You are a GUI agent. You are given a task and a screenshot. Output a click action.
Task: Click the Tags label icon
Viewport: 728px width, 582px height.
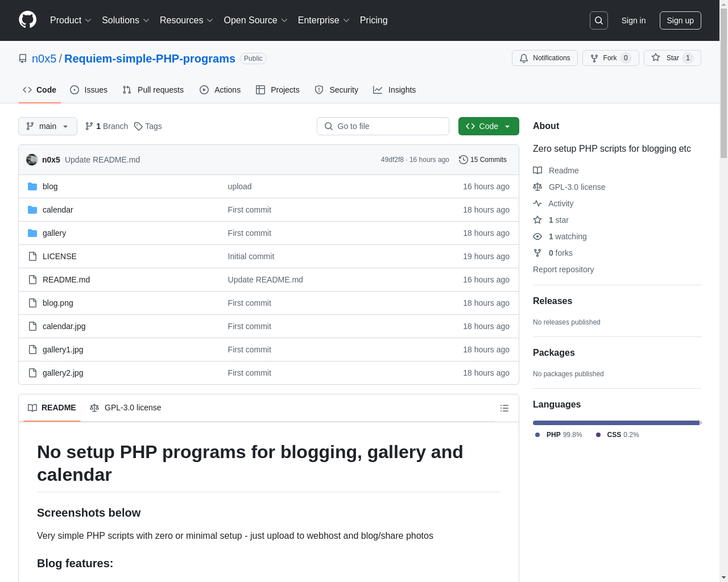coord(138,126)
